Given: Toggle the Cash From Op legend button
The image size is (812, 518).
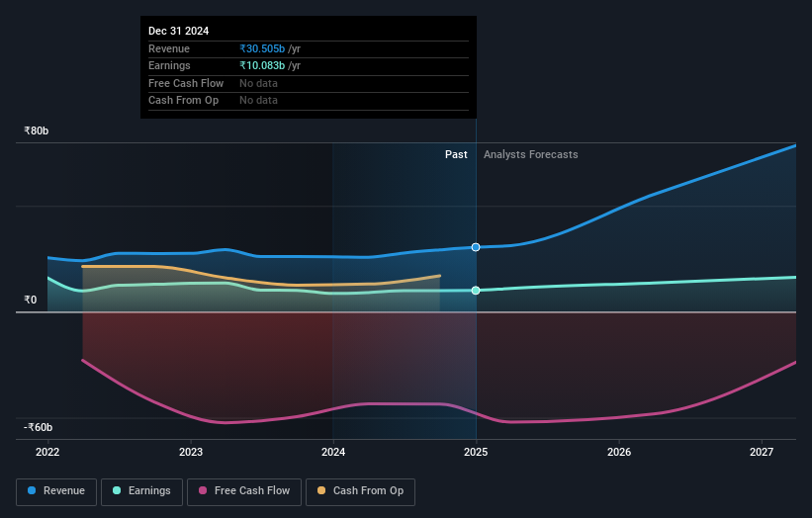Looking at the screenshot, I should click(360, 491).
